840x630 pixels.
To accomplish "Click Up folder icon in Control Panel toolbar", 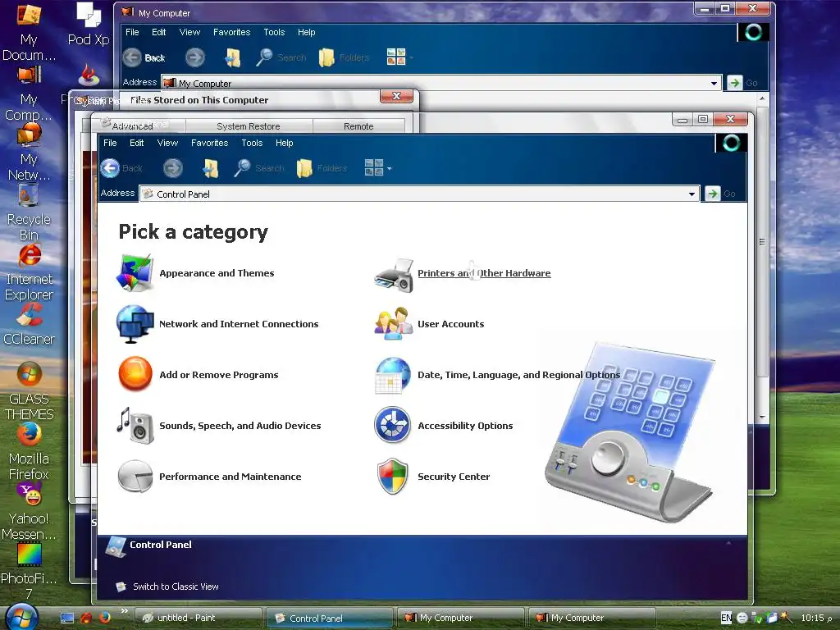I will pyautogui.click(x=211, y=168).
